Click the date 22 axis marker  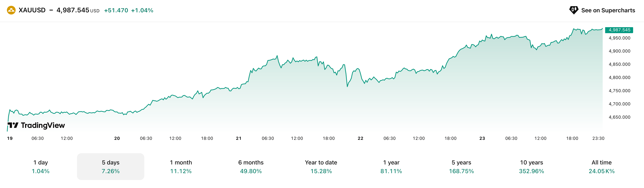coord(360,138)
